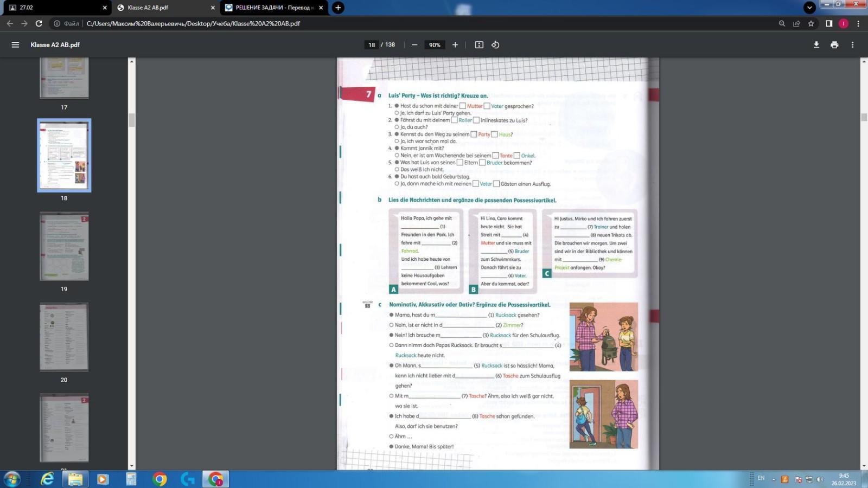Download the PDF file

(x=816, y=45)
